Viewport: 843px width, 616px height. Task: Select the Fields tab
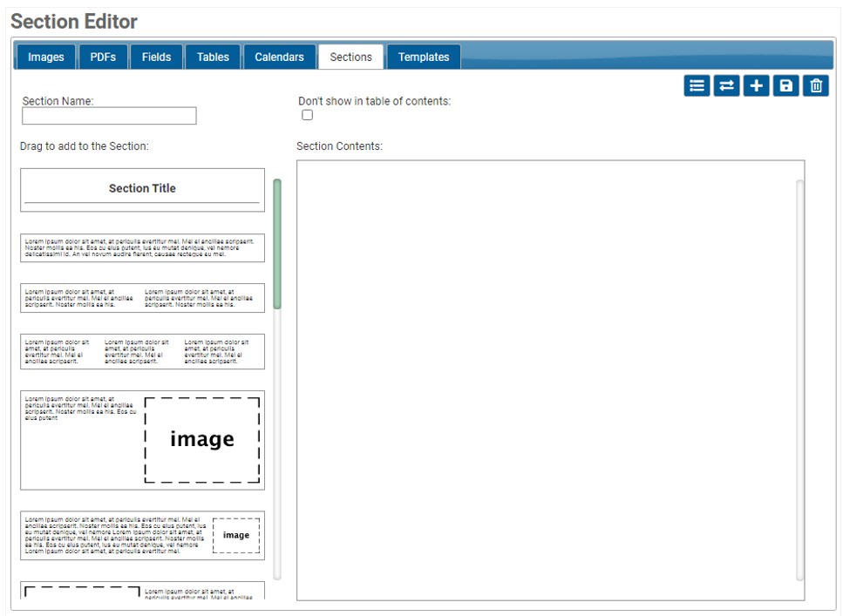(x=156, y=56)
